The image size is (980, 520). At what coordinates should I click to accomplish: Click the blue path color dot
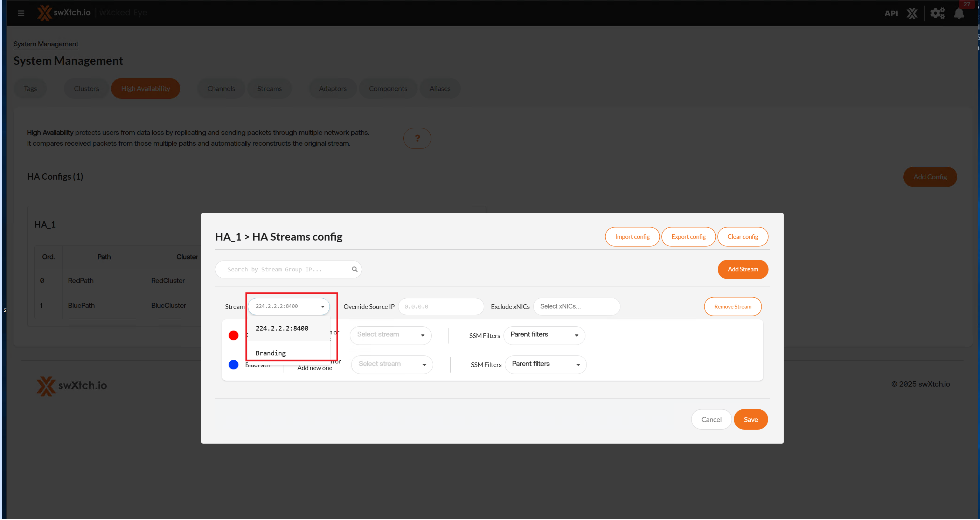point(233,365)
